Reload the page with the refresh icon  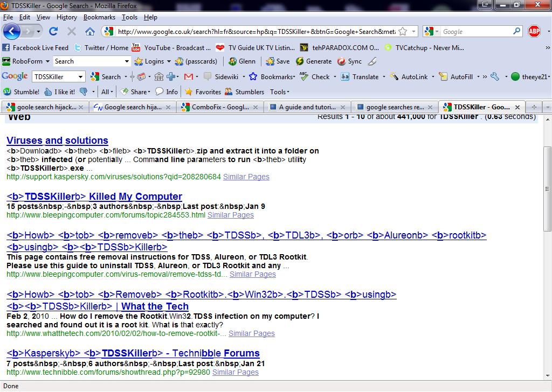[x=53, y=31]
